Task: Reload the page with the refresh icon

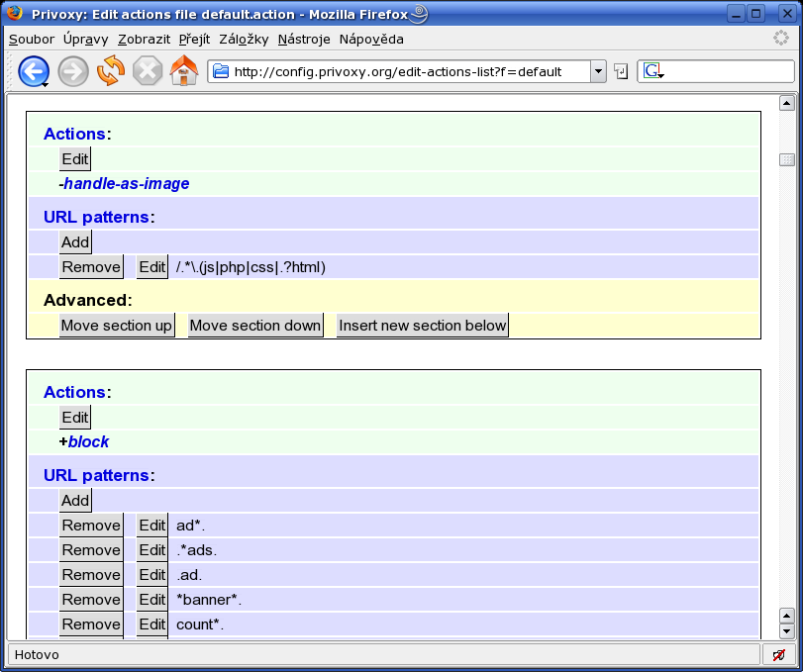Action: (x=111, y=70)
